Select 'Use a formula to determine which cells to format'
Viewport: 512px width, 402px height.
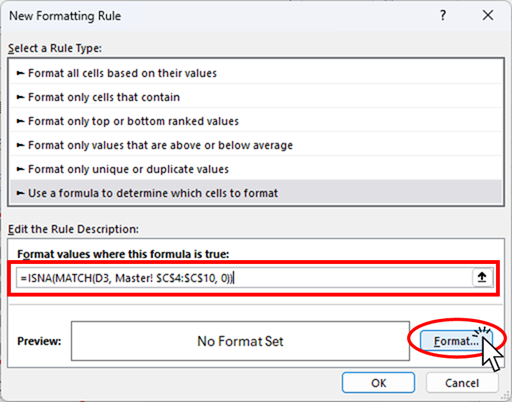point(256,193)
